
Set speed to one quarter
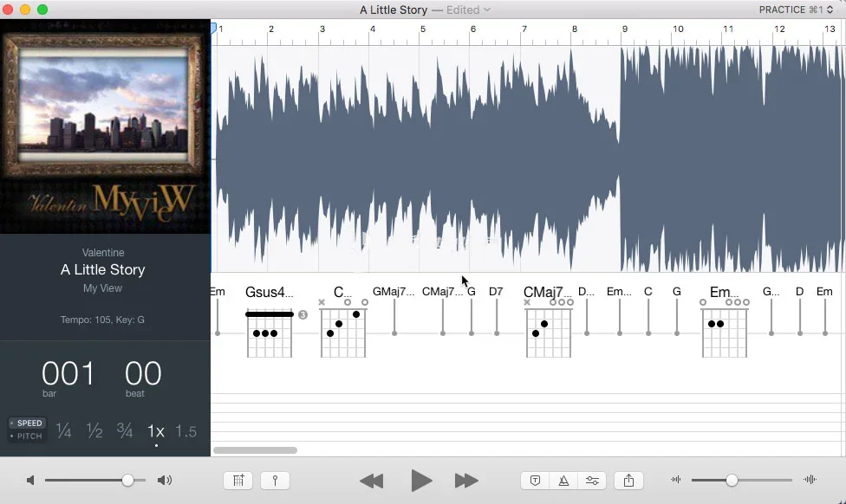pos(63,430)
